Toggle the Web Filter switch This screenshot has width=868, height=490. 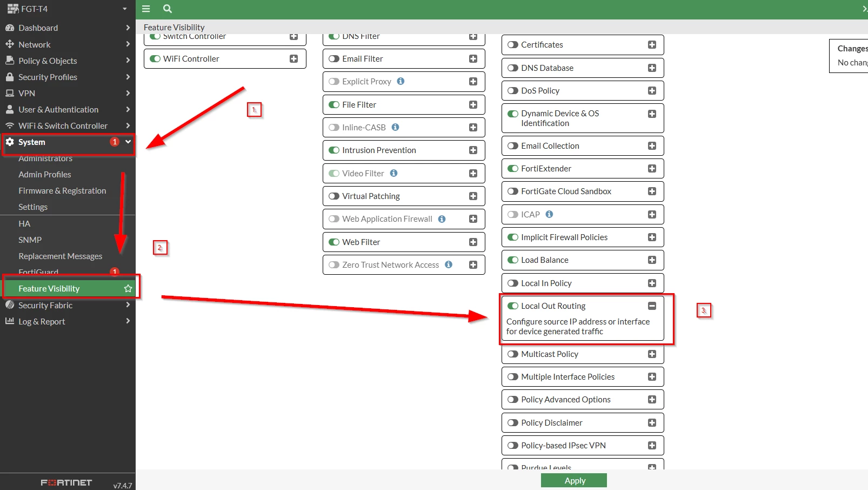pos(334,242)
